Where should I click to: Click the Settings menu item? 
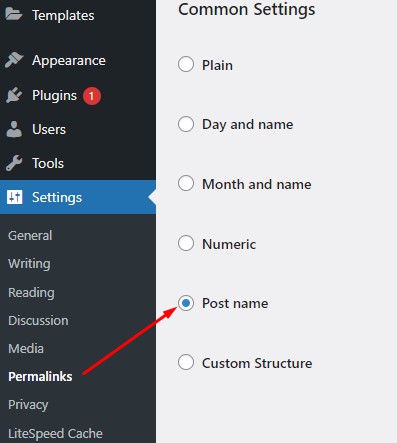pos(78,197)
